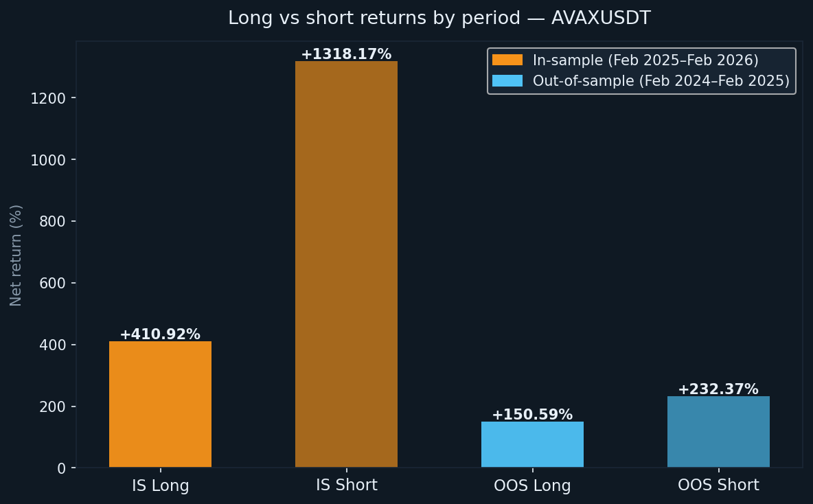Click the tall IS Short bar
813x504 pixels.
[346, 264]
